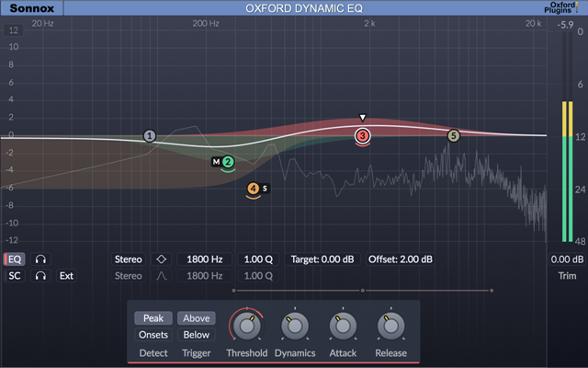Select Peak detect mode
This screenshot has width=588, height=368.
point(153,318)
